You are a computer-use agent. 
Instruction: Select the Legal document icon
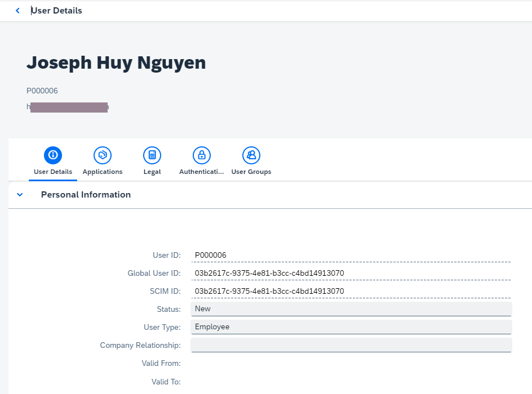coord(152,155)
